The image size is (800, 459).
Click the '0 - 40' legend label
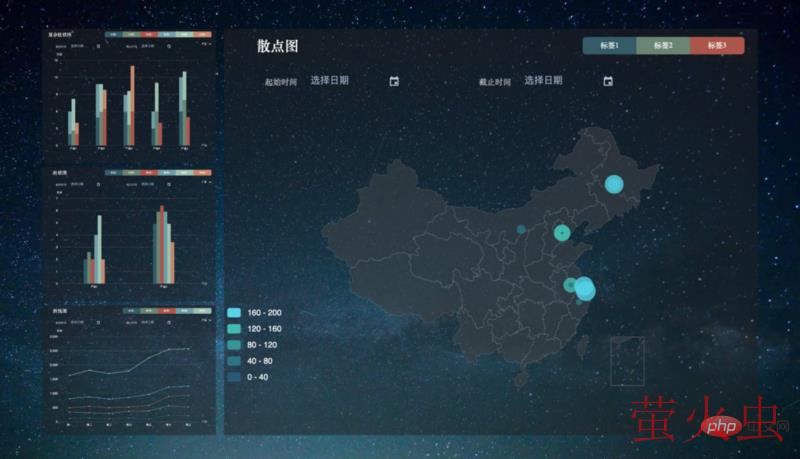[258, 377]
